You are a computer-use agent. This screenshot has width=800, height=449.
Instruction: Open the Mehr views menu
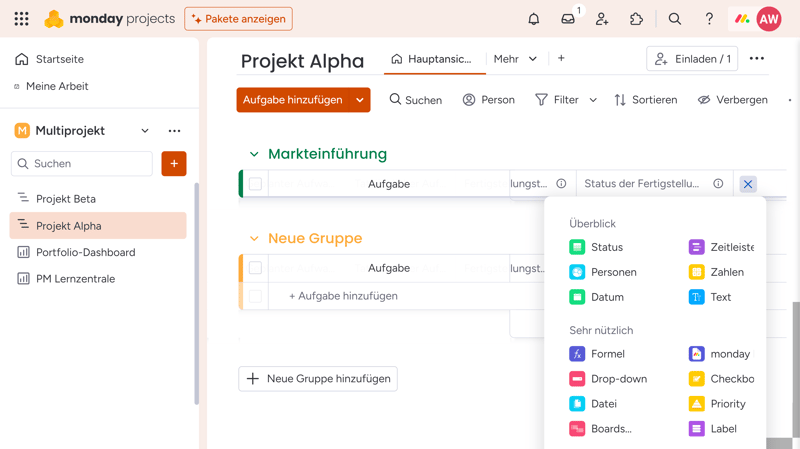515,59
